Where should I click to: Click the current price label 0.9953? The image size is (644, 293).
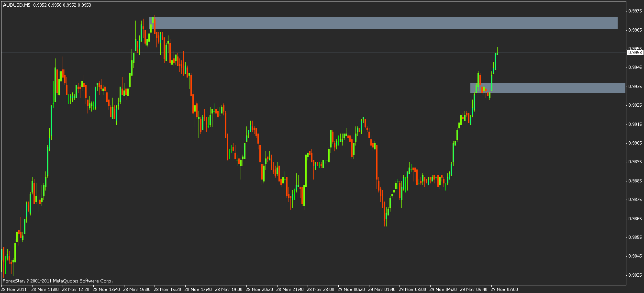pyautogui.click(x=634, y=53)
